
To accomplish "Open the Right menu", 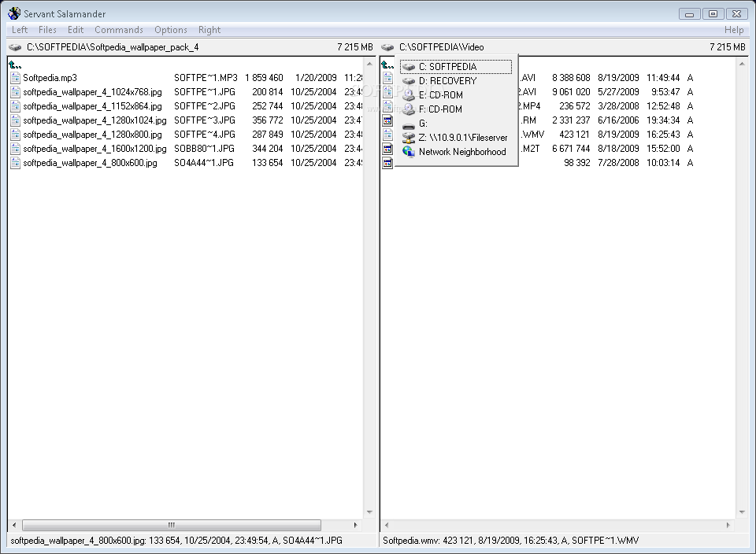I will 209,30.
